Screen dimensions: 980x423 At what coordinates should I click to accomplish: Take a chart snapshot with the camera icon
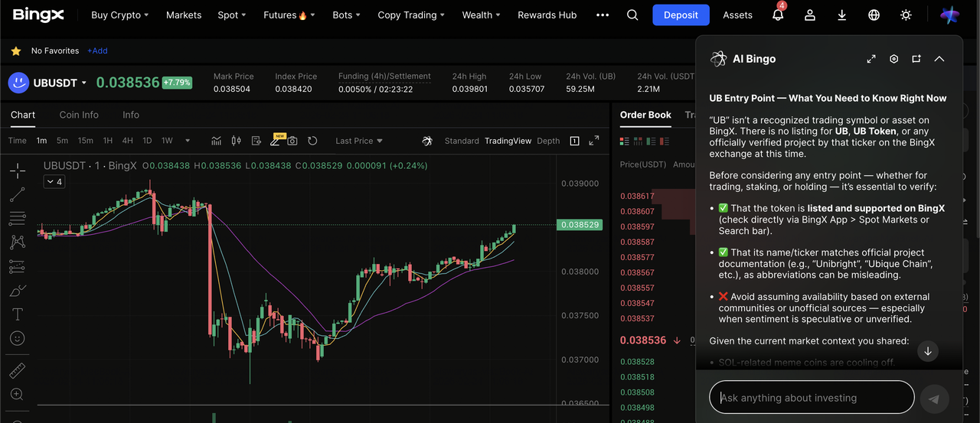pos(292,141)
